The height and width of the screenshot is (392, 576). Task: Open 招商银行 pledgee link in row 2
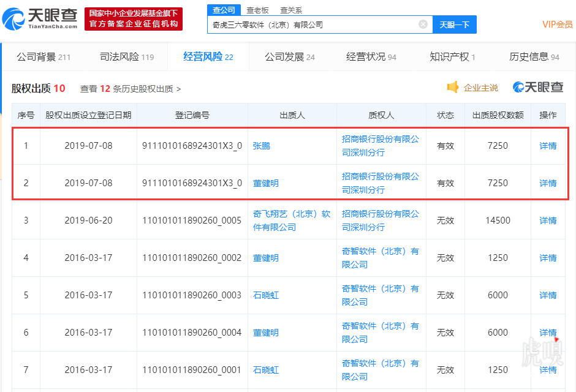[380, 183]
